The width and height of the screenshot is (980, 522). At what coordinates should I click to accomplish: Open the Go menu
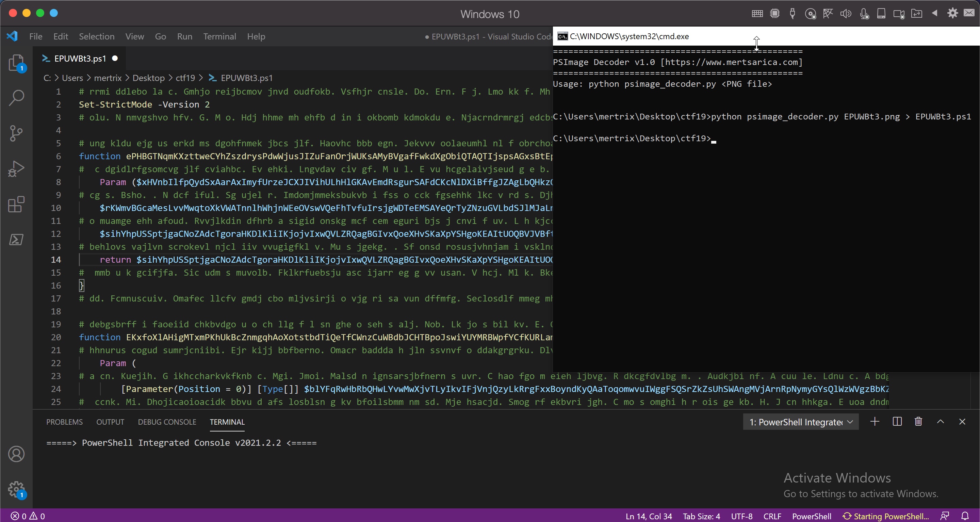click(x=160, y=36)
